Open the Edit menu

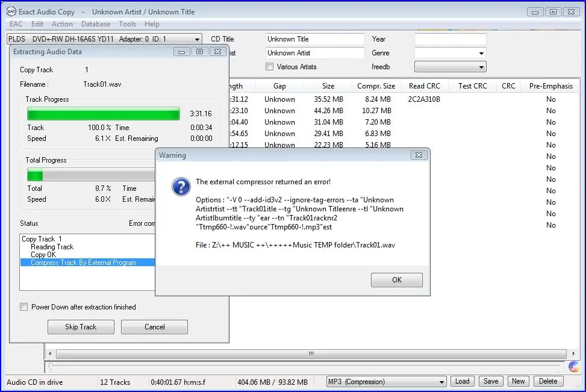37,24
